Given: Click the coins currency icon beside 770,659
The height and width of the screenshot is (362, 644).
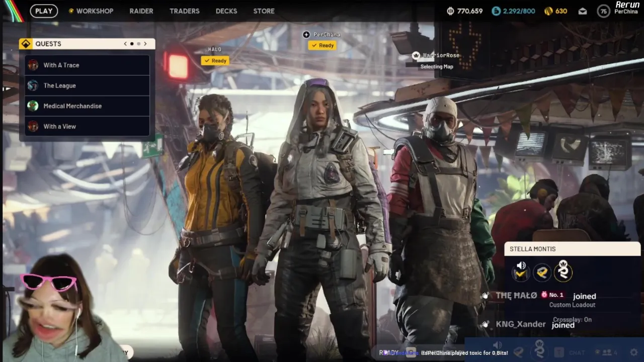Looking at the screenshot, I should (x=450, y=11).
